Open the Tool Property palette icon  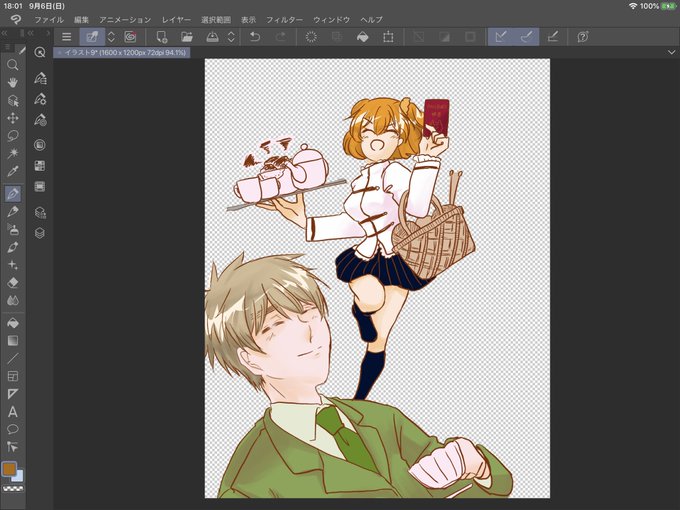click(40, 99)
